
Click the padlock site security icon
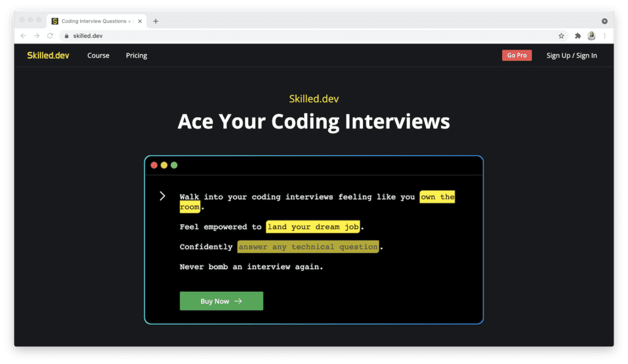pos(66,36)
